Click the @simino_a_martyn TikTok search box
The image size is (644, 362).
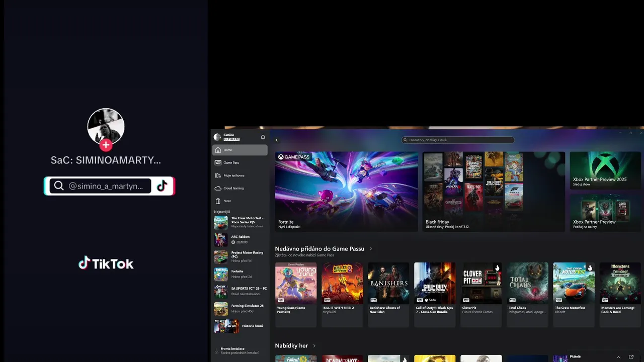(x=100, y=186)
